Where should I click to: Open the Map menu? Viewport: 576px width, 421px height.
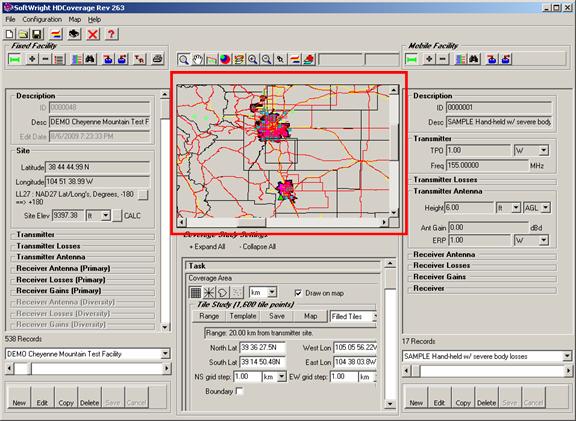pos(75,19)
